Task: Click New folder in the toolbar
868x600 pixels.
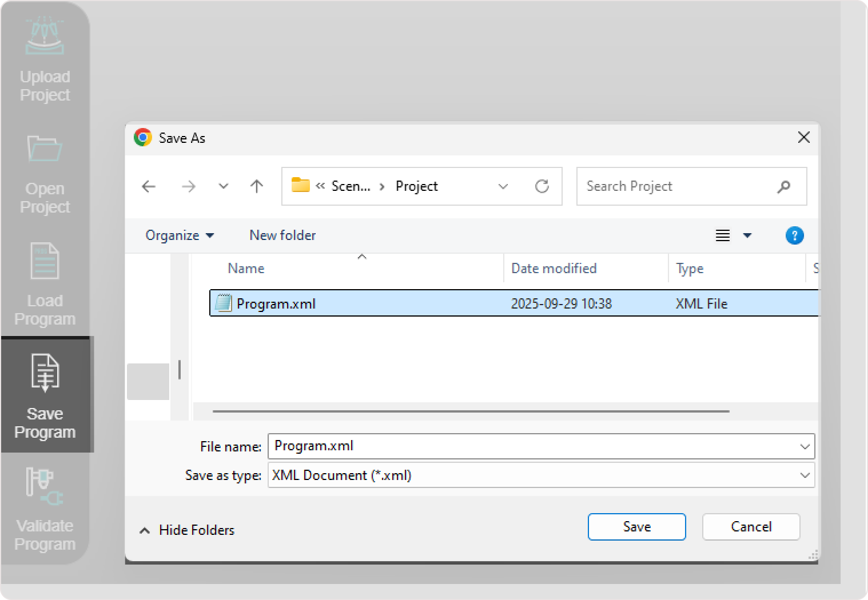Action: point(282,235)
